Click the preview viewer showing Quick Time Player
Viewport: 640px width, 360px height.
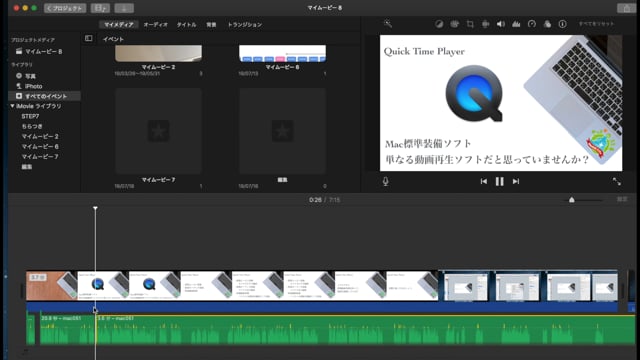(x=501, y=103)
